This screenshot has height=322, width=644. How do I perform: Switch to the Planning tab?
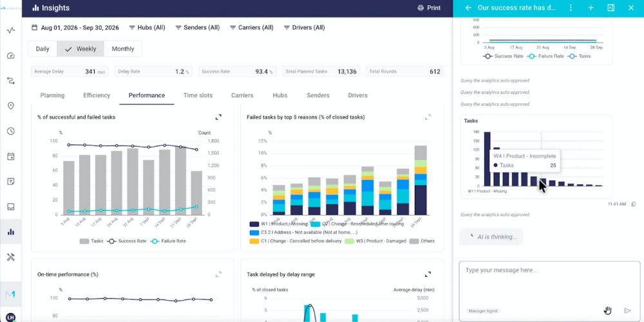pos(52,95)
